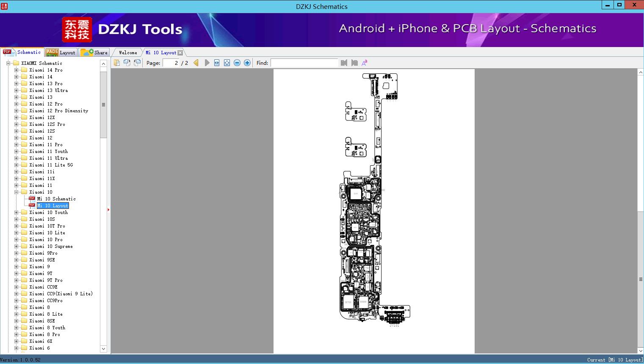
Task: Click the PCB layout page in the viewer
Action: point(374,211)
